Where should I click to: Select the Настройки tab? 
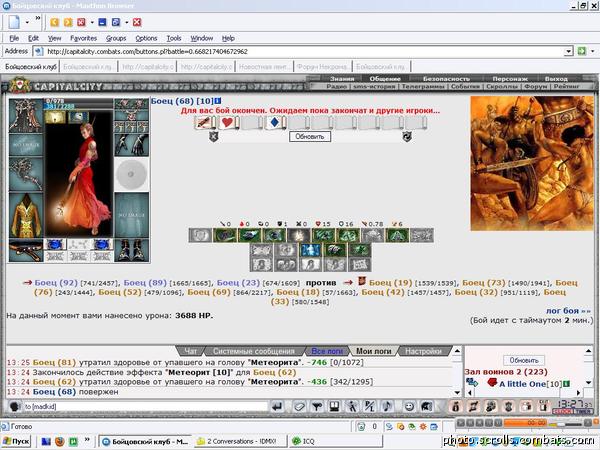coord(423,351)
